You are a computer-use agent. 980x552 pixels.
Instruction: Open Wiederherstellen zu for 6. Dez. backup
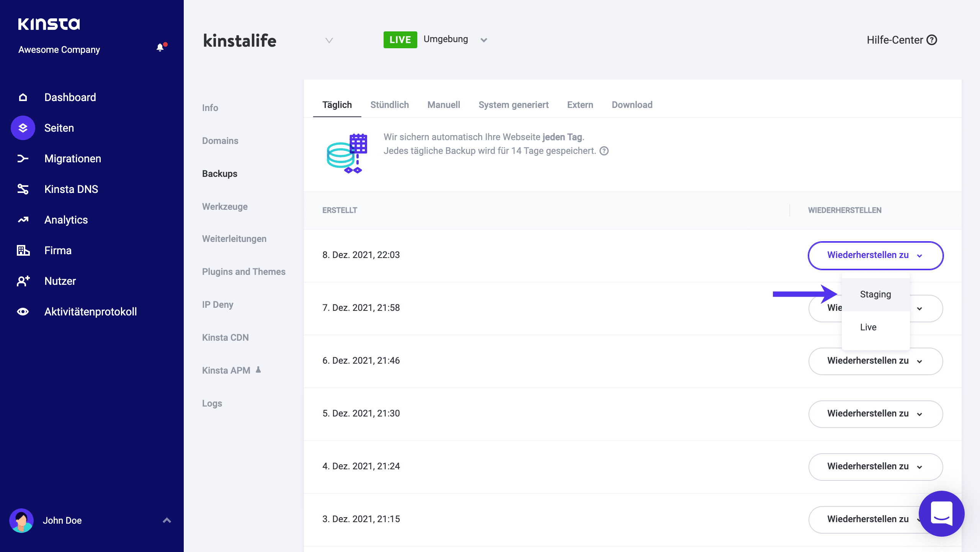pyautogui.click(x=875, y=361)
